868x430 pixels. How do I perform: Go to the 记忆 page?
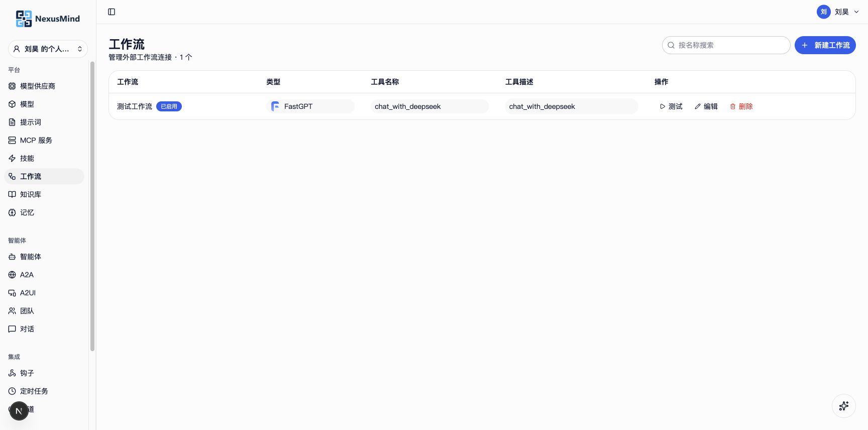click(x=44, y=212)
